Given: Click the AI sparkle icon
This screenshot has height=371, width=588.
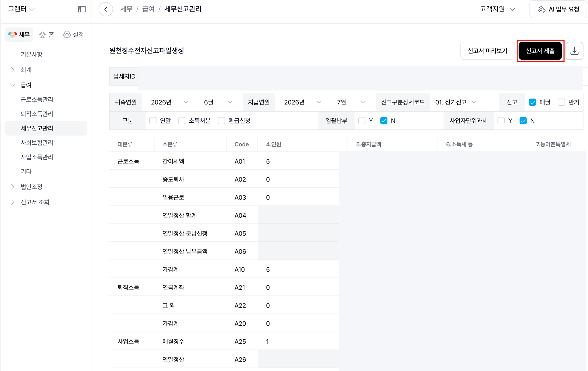Looking at the screenshot, I should coord(541,9).
